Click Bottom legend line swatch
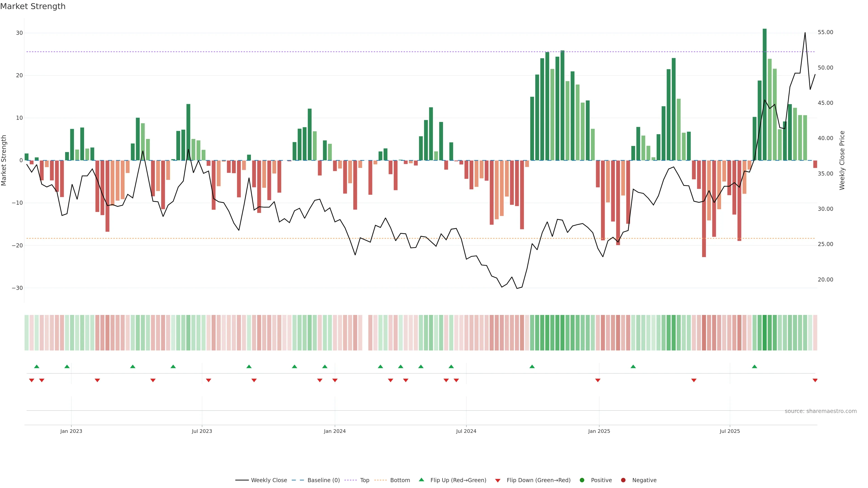 [x=380, y=480]
